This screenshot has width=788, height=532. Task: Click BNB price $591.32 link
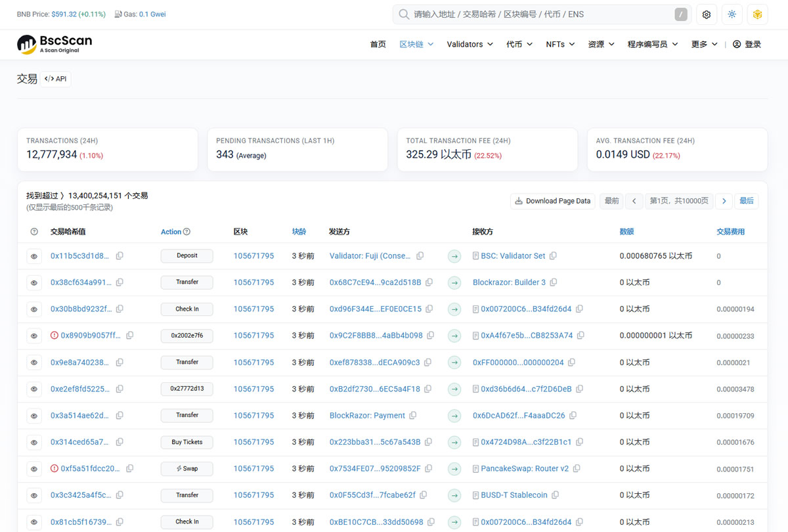[65, 14]
